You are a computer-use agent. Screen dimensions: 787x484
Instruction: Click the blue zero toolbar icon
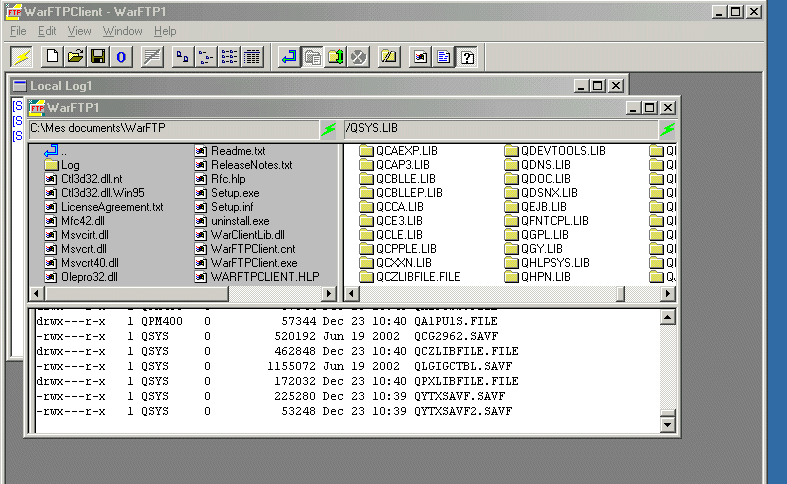pos(121,57)
